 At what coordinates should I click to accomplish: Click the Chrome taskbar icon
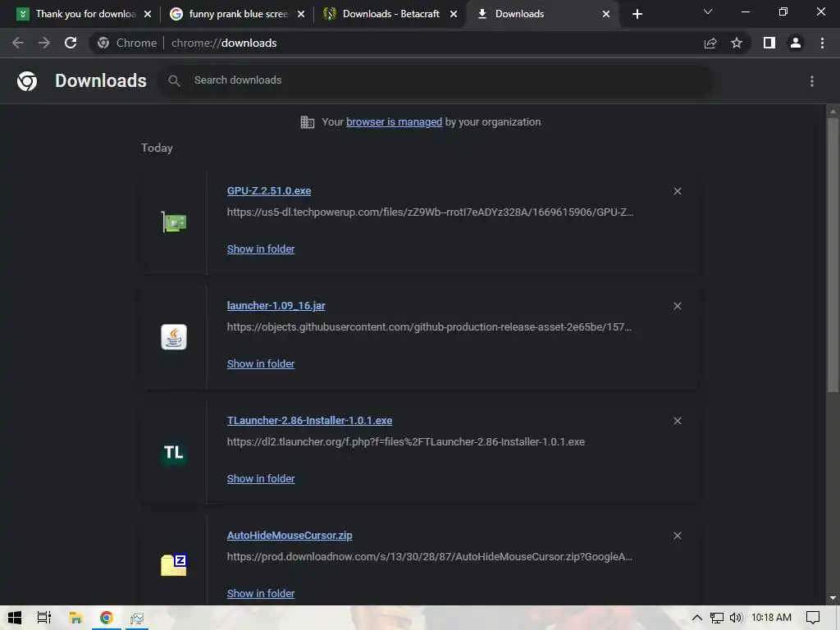107,618
